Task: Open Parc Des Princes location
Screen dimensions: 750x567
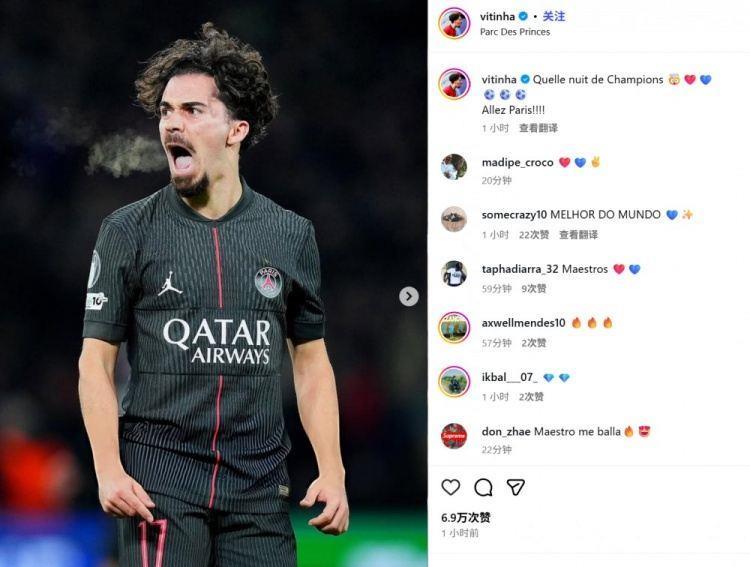Action: tap(515, 32)
